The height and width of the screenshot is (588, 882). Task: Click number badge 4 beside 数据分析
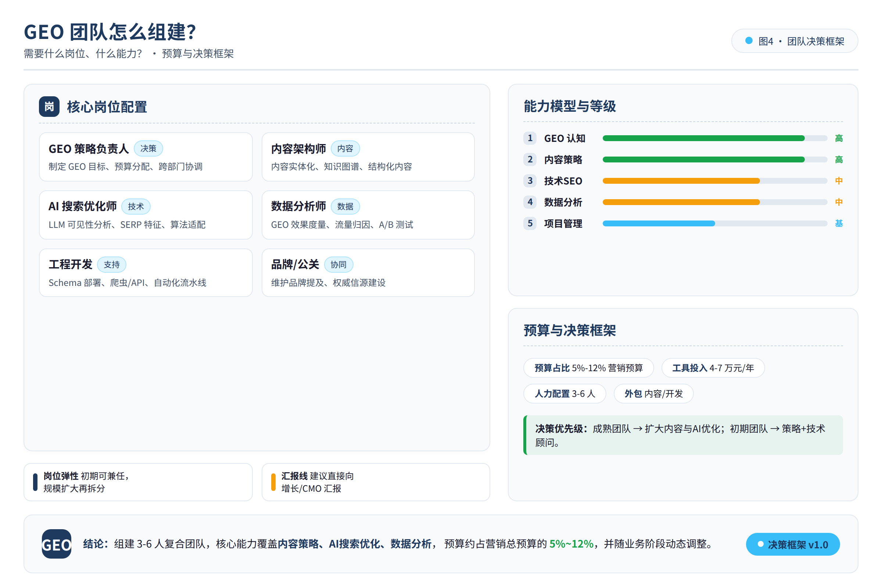click(530, 202)
